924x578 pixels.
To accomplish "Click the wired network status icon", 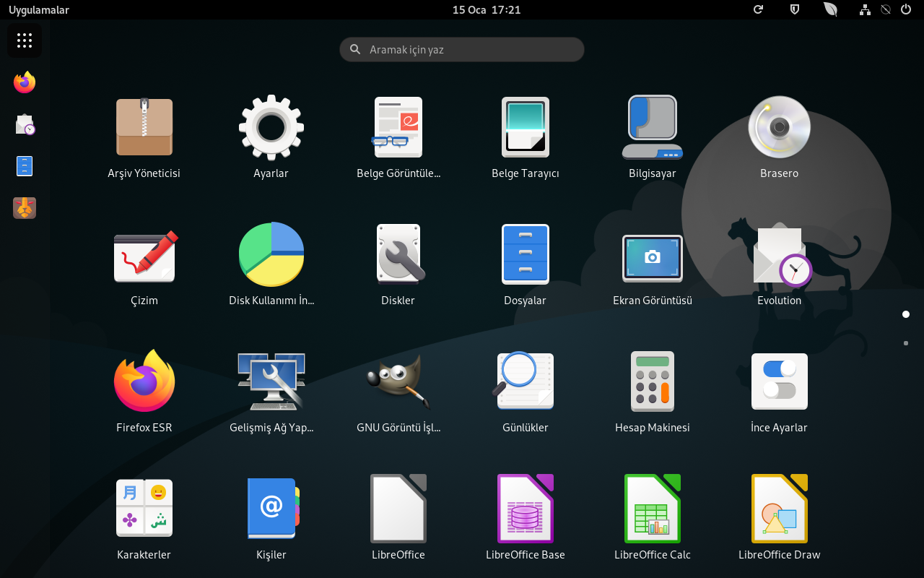I will click(865, 9).
